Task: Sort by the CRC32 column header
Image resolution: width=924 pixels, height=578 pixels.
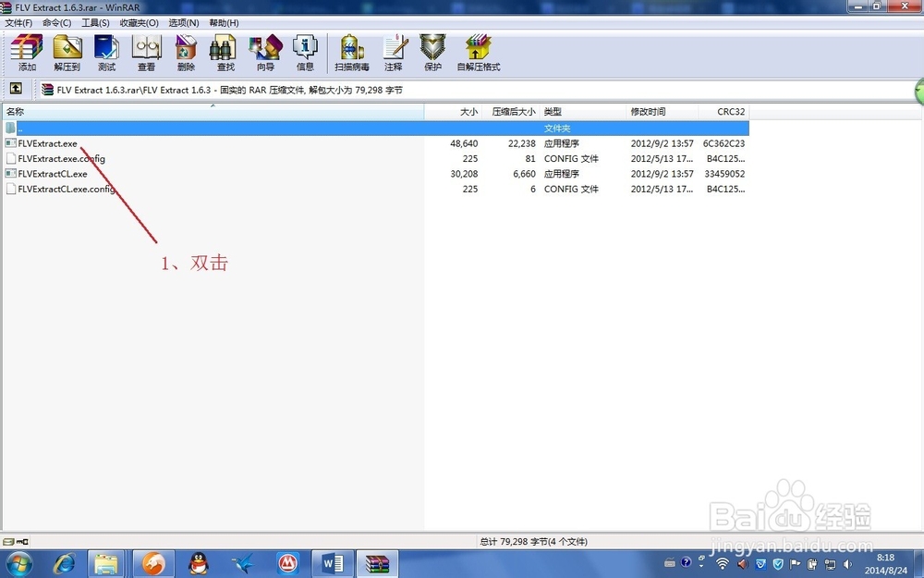Action: [723, 112]
